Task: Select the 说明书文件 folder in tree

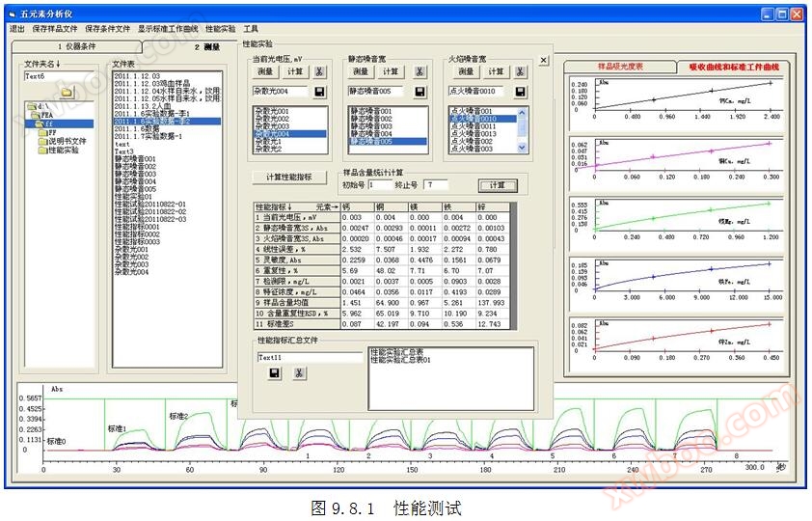Action: [67, 141]
